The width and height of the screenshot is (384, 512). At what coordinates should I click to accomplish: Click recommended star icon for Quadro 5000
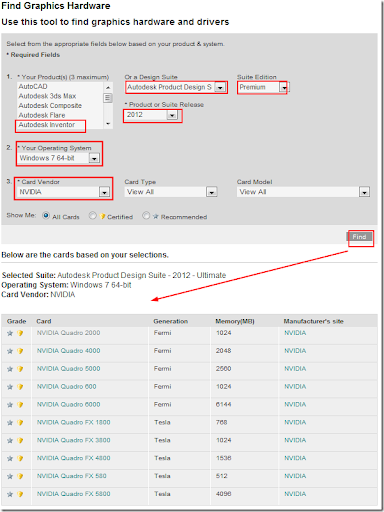pyautogui.click(x=10, y=369)
